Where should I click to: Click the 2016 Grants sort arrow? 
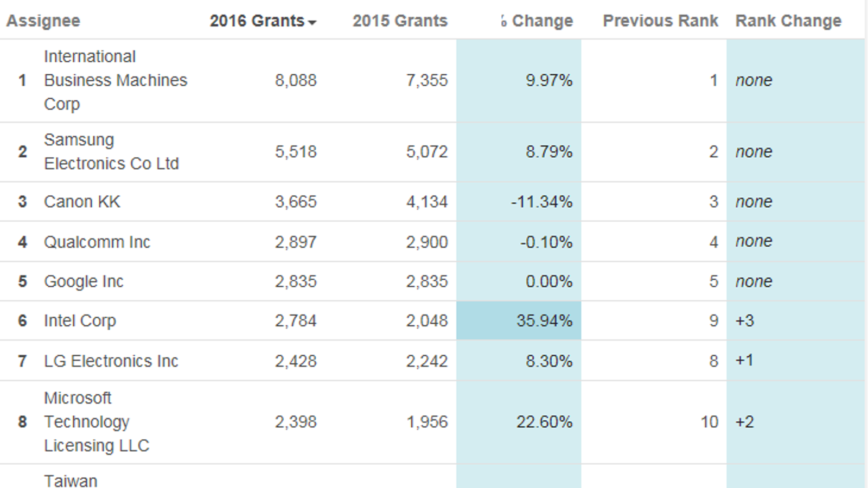(312, 23)
